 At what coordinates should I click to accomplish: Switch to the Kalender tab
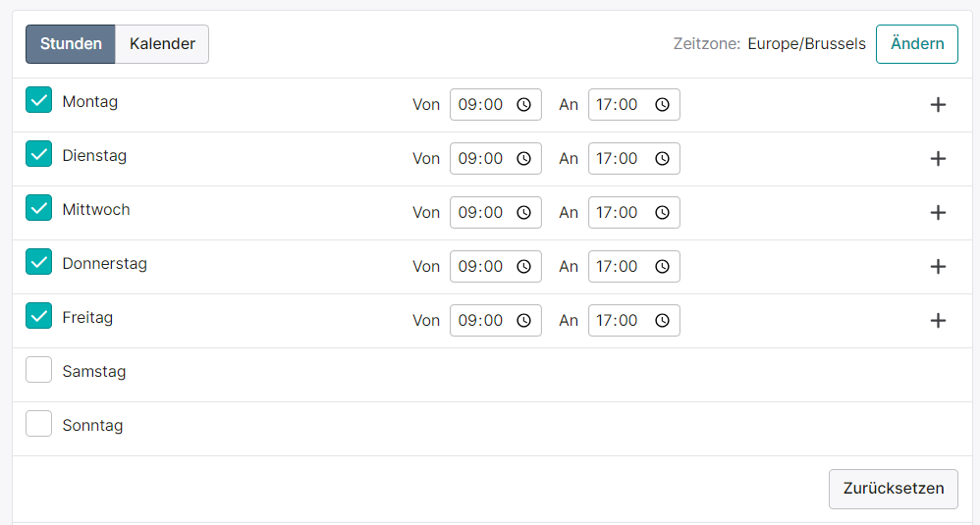[x=162, y=44]
